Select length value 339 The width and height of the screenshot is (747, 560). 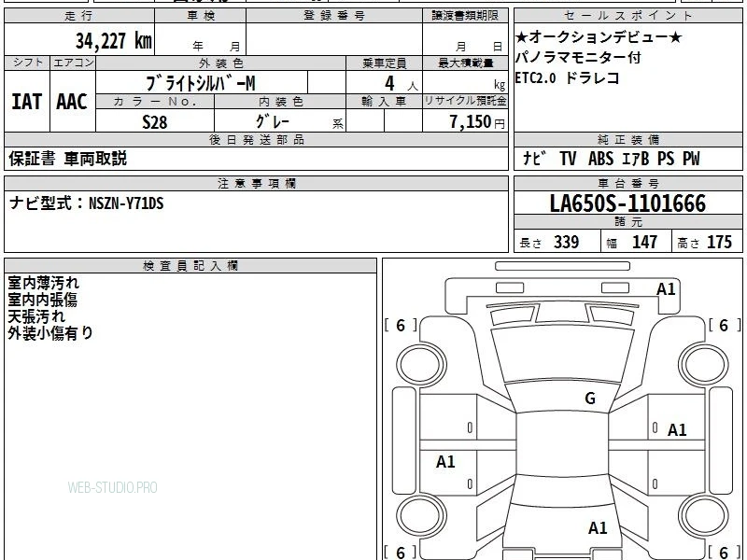coord(566,242)
